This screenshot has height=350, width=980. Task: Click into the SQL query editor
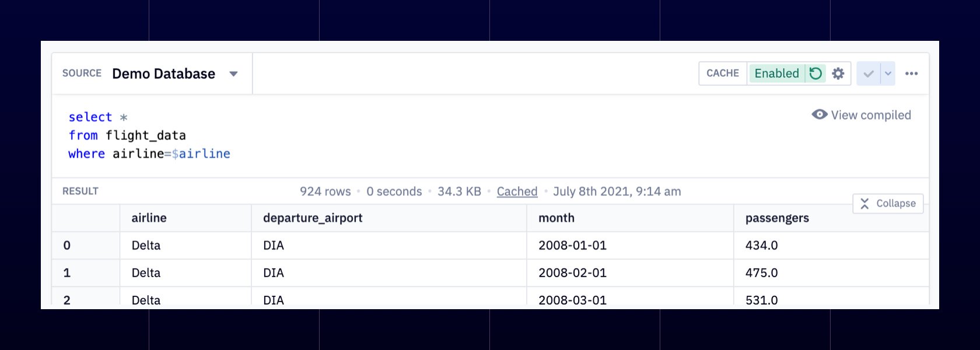click(x=490, y=136)
